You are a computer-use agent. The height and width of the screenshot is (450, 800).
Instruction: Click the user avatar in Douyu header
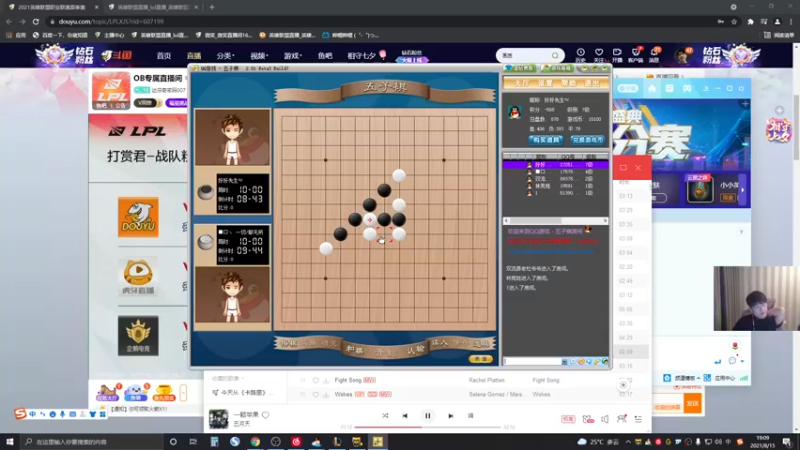pos(682,55)
